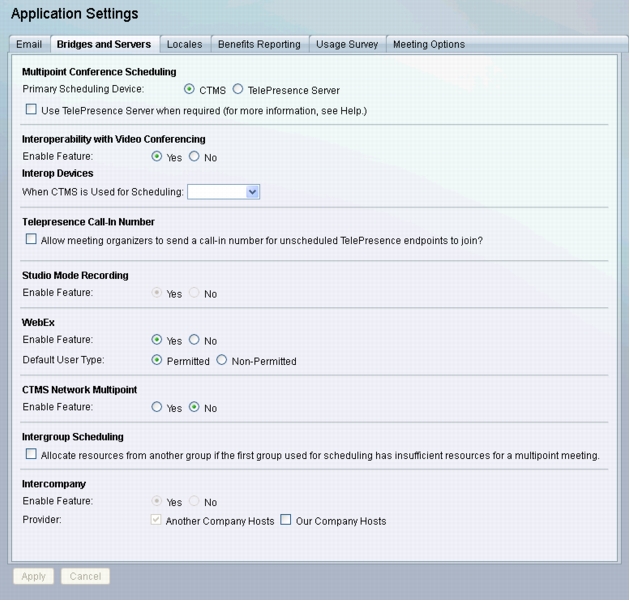This screenshot has width=630, height=614.
Task: Check the Our Company Hosts box
Action: [x=286, y=520]
